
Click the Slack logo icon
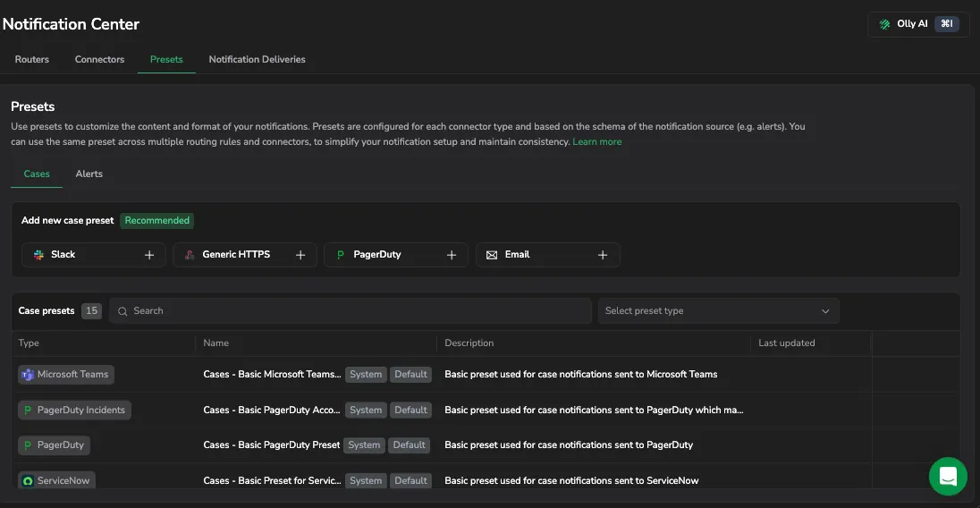pos(38,255)
